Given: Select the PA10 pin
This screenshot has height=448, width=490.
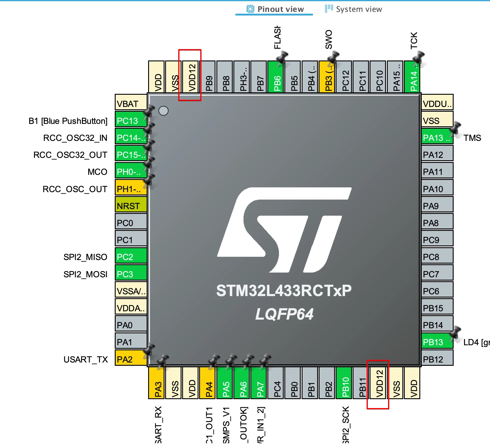Looking at the screenshot, I should [x=437, y=187].
